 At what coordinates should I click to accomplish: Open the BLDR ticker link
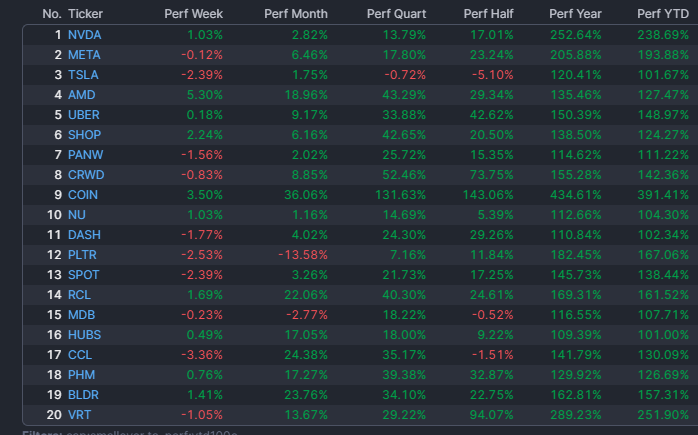[x=83, y=395]
